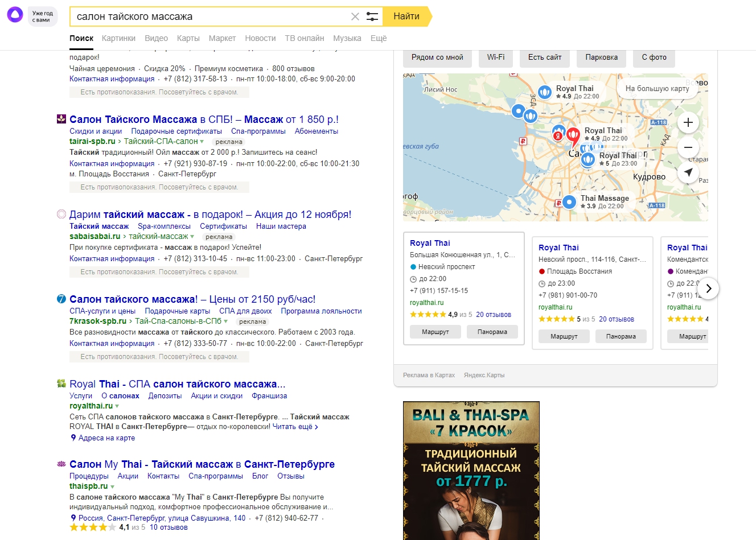
Task: Open search settings sliders icon
Action: click(x=372, y=17)
